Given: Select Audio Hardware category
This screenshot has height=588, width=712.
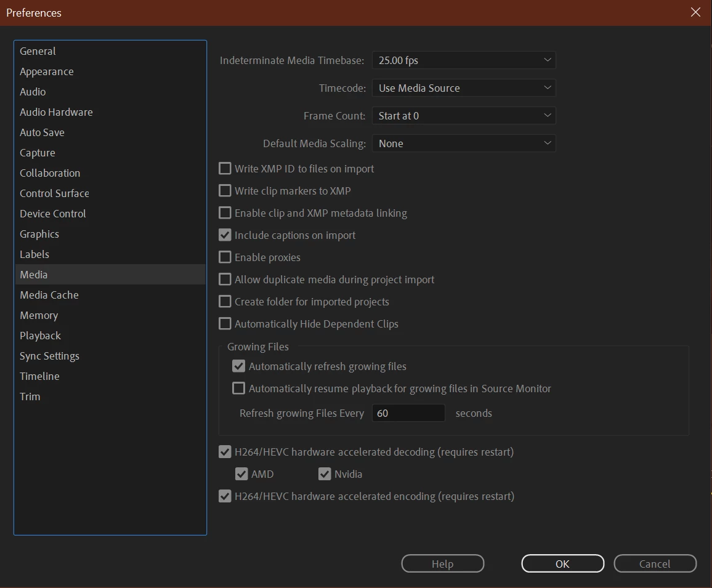Looking at the screenshot, I should pyautogui.click(x=110, y=112).
